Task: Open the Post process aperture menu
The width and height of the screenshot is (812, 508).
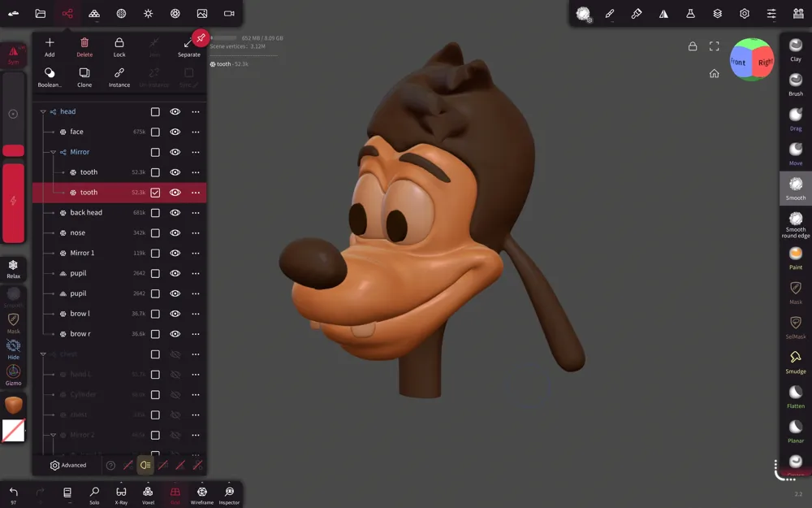Action: (x=175, y=14)
